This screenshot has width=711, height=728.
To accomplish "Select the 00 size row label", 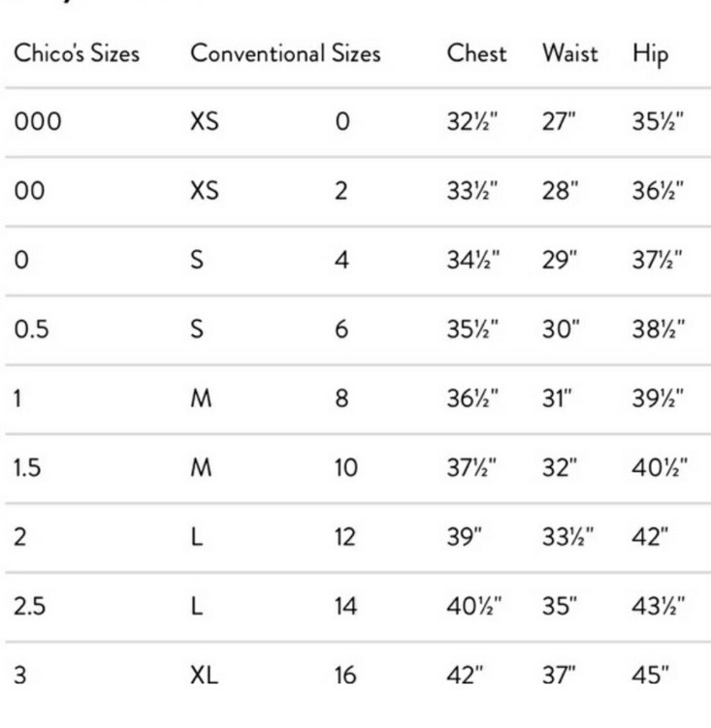I will tap(29, 191).
